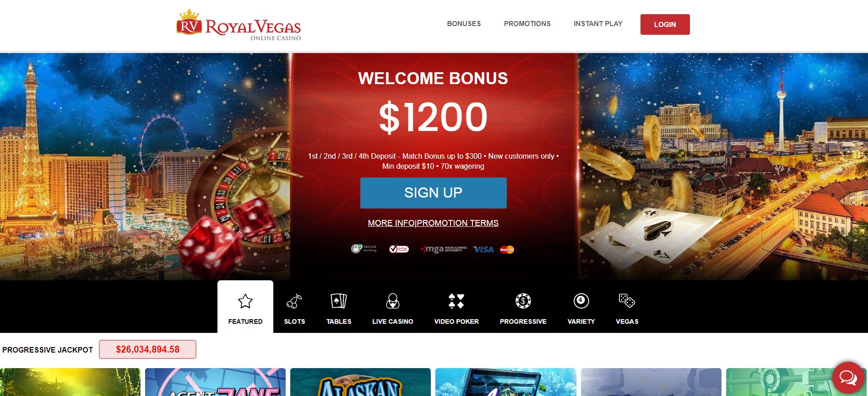
Task: Open Slots via cherry icon
Action: (x=294, y=301)
